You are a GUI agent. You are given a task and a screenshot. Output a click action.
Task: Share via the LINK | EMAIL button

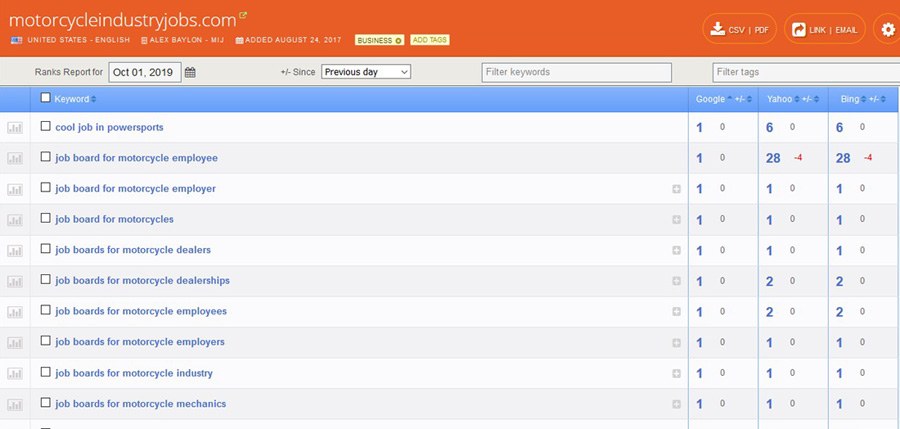point(824,30)
